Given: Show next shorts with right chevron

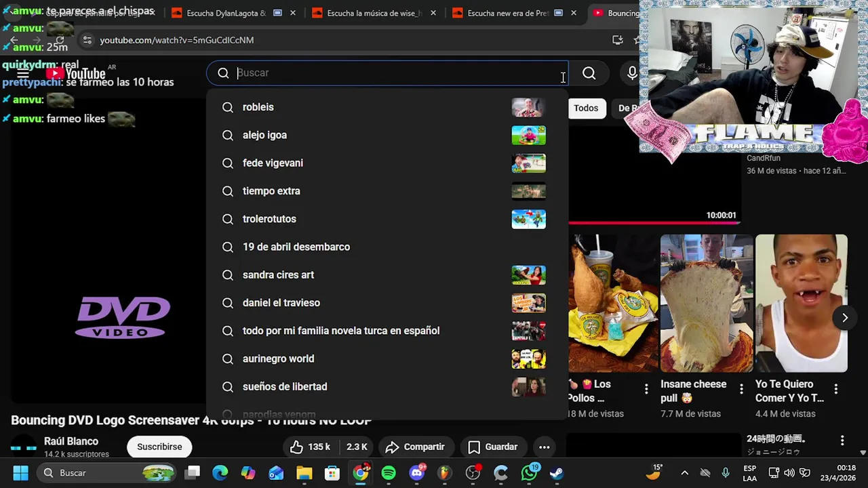Looking at the screenshot, I should pyautogui.click(x=845, y=318).
